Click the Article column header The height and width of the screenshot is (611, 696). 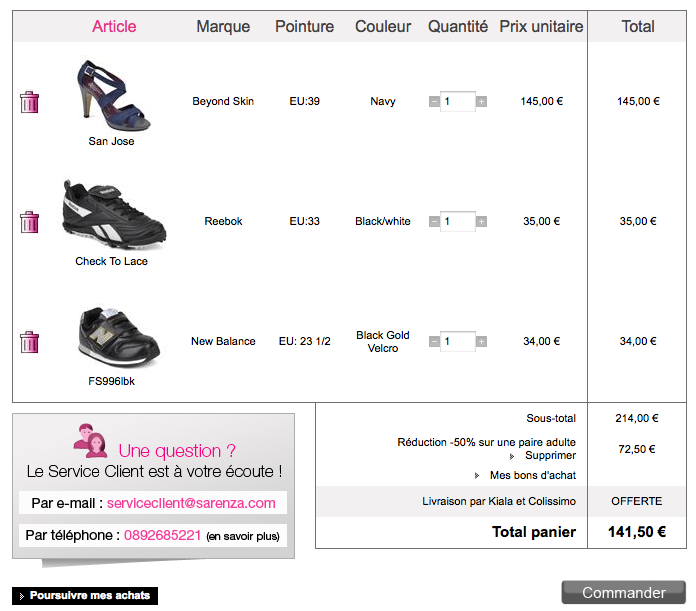coord(114,27)
